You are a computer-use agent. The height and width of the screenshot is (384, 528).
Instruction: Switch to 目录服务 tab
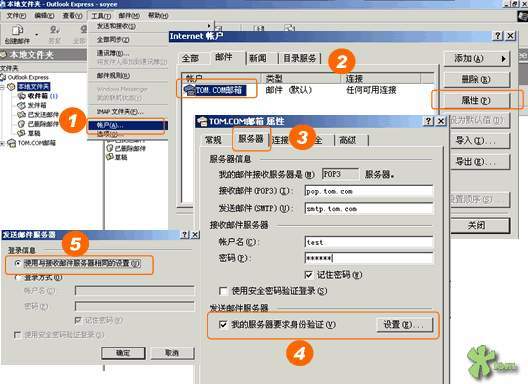point(300,59)
